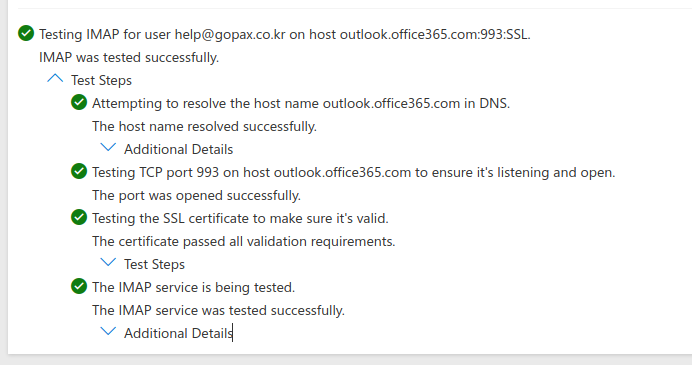Click the green check next to SSL certificate test
The height and width of the screenshot is (365, 692).
(x=79, y=217)
